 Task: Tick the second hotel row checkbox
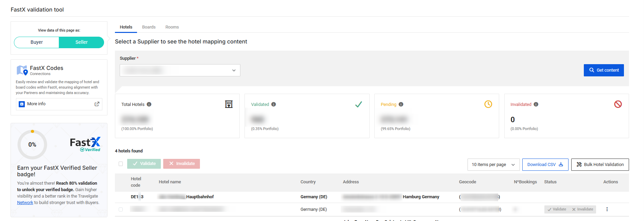[x=121, y=209]
